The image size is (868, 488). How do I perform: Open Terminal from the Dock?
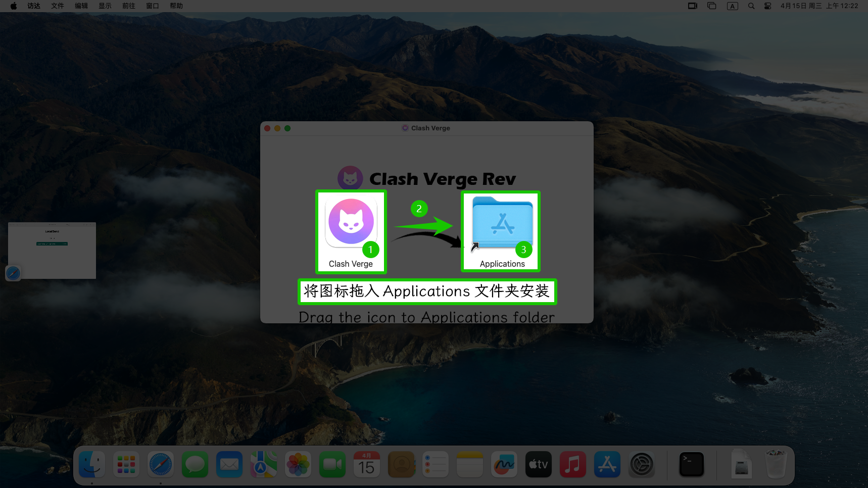pos(692,464)
